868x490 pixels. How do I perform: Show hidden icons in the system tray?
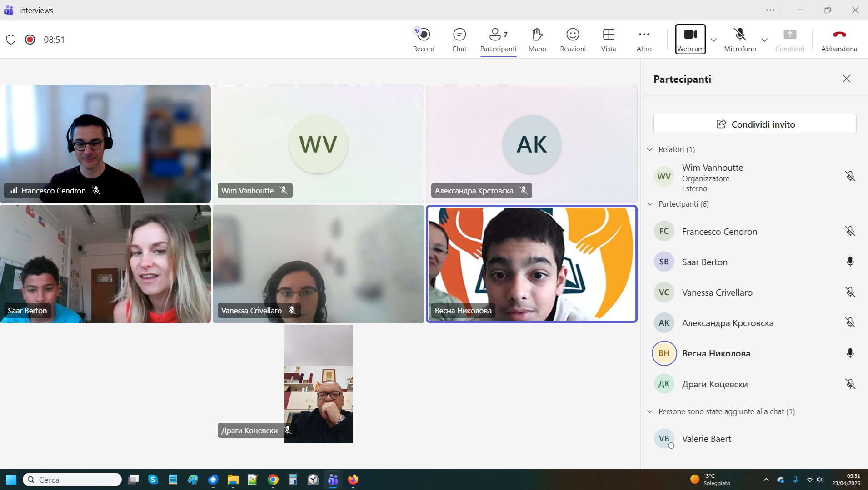click(x=766, y=480)
